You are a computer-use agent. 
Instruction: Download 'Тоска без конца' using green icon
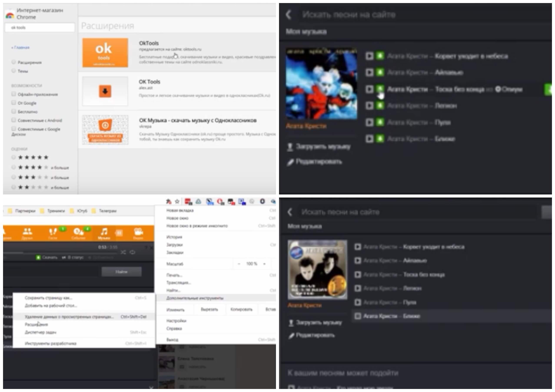[x=380, y=89]
